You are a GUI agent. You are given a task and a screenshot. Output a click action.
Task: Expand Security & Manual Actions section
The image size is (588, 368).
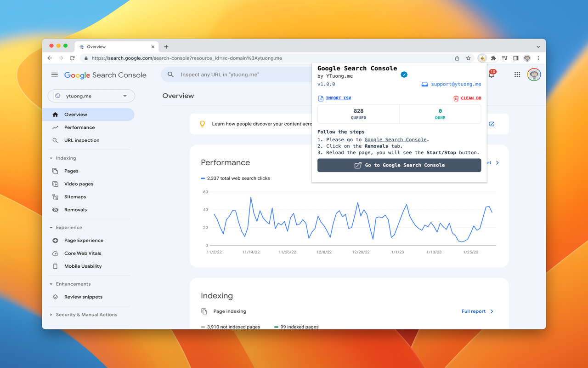coord(51,315)
